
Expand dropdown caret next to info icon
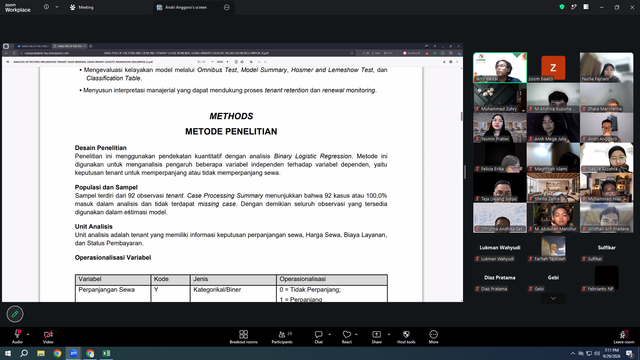click(57, 7)
